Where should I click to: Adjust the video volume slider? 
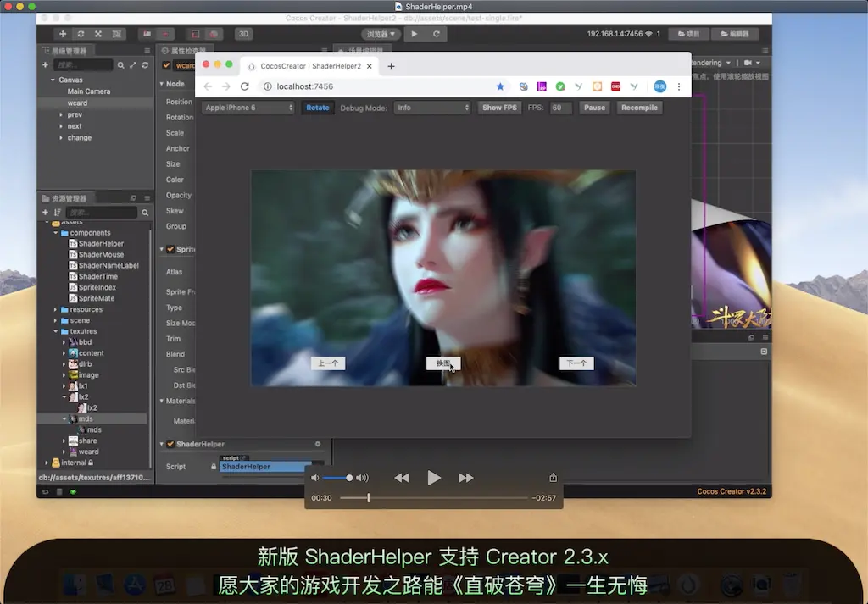pos(336,478)
